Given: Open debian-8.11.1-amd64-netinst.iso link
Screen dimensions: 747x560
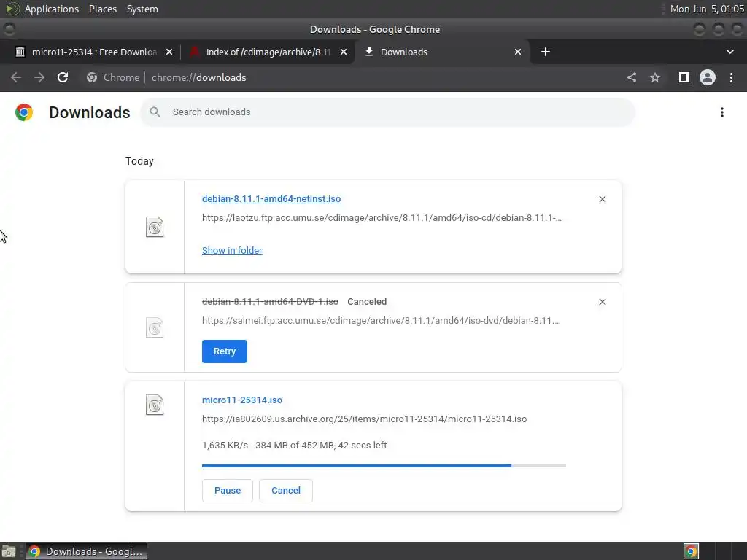Looking at the screenshot, I should click(x=271, y=198).
